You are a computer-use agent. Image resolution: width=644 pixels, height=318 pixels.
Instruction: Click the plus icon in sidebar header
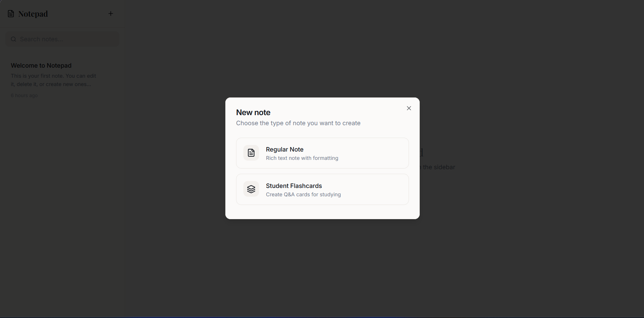(111, 14)
